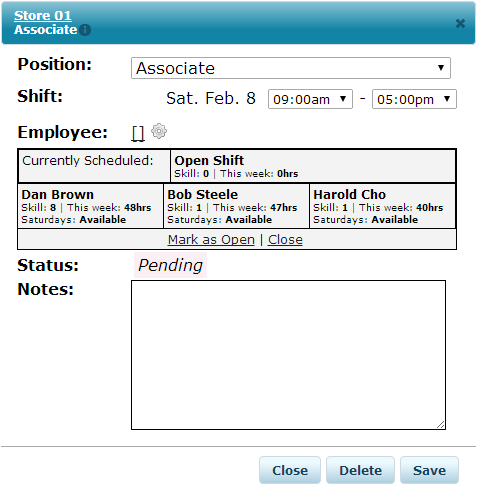Click the Close link in employee panel
477x497 pixels.
(285, 240)
